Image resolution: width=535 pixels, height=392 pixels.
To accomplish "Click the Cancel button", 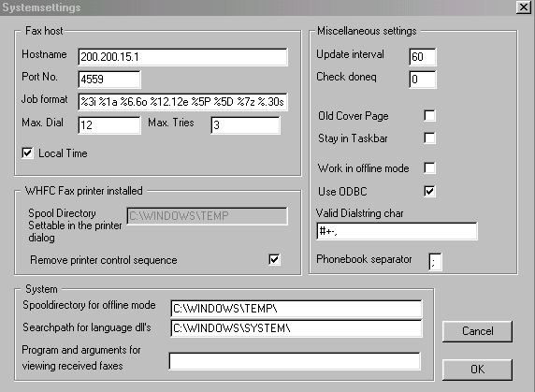I will [x=477, y=331].
